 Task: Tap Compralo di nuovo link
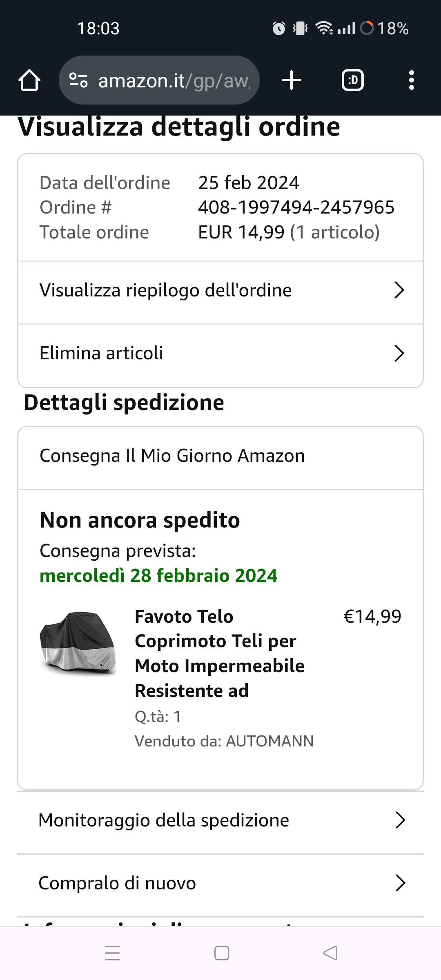click(x=117, y=883)
